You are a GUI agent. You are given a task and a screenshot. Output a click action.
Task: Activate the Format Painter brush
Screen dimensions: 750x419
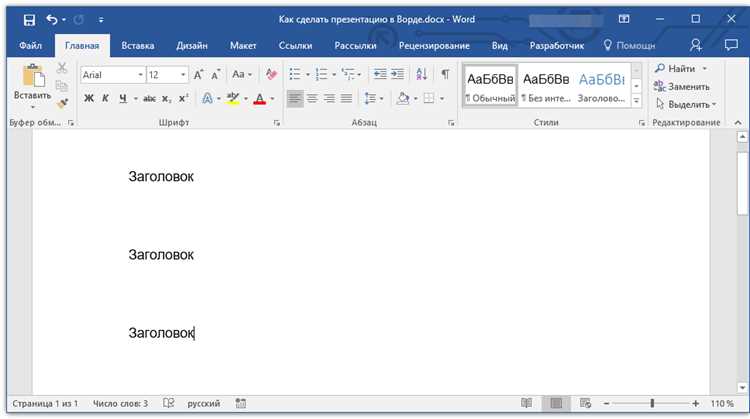coord(62,103)
